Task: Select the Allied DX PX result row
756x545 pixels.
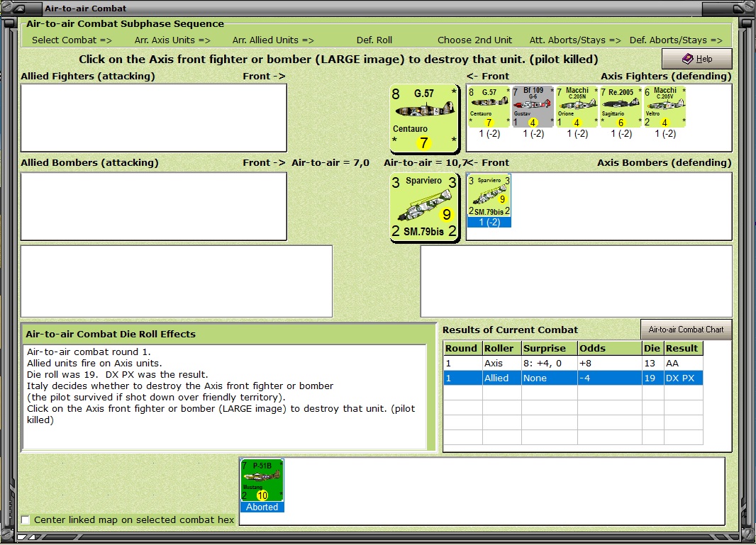Action: coord(573,378)
